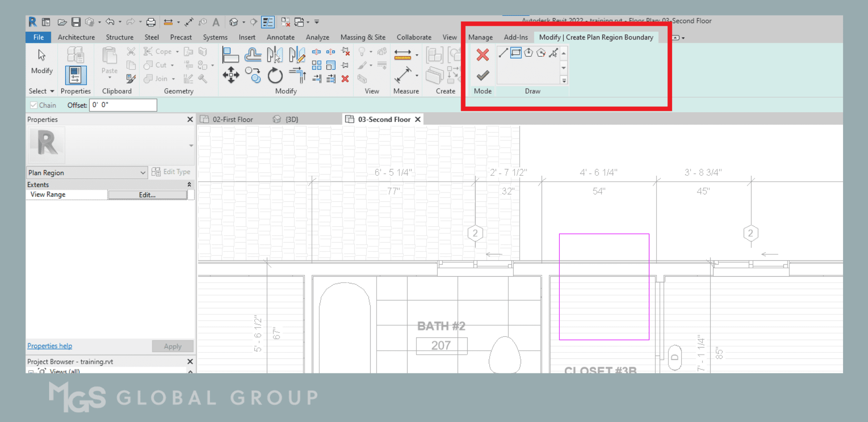This screenshot has height=422, width=868.
Task: Select the Rotate tool in the Modify panel
Action: (x=275, y=75)
